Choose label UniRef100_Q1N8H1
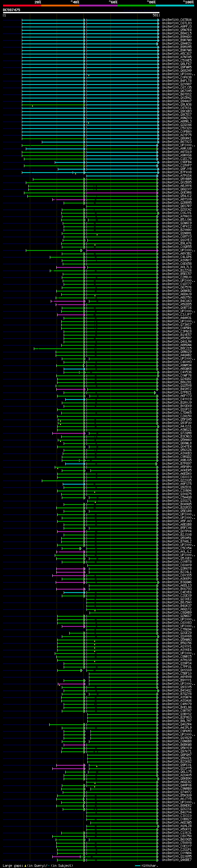The width and height of the screenshot is (197, 868). pos(176,233)
